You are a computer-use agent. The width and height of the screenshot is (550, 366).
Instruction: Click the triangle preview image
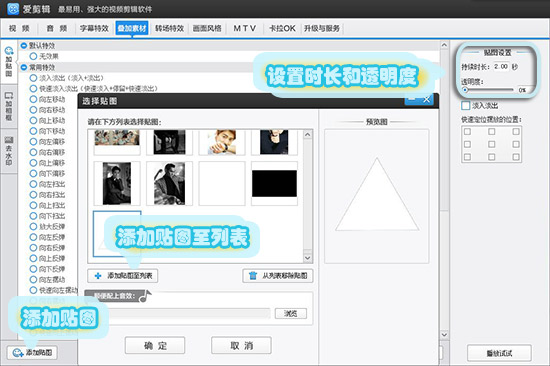point(377,196)
